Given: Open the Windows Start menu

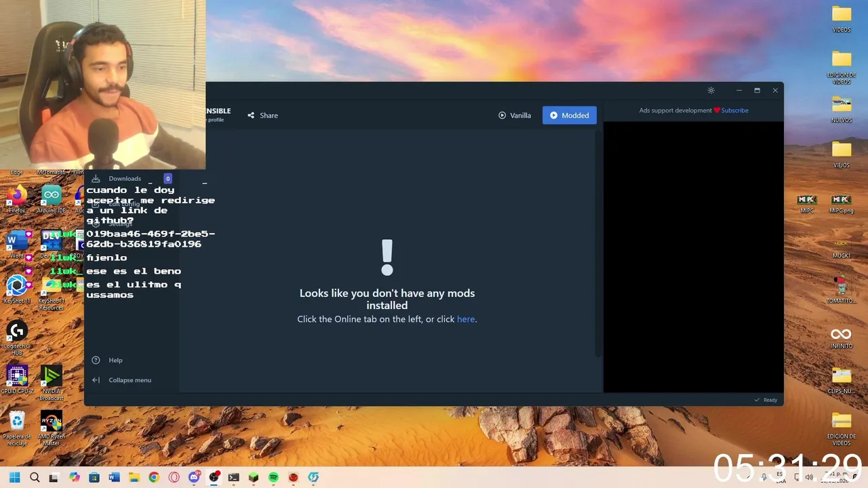Looking at the screenshot, I should [15, 477].
